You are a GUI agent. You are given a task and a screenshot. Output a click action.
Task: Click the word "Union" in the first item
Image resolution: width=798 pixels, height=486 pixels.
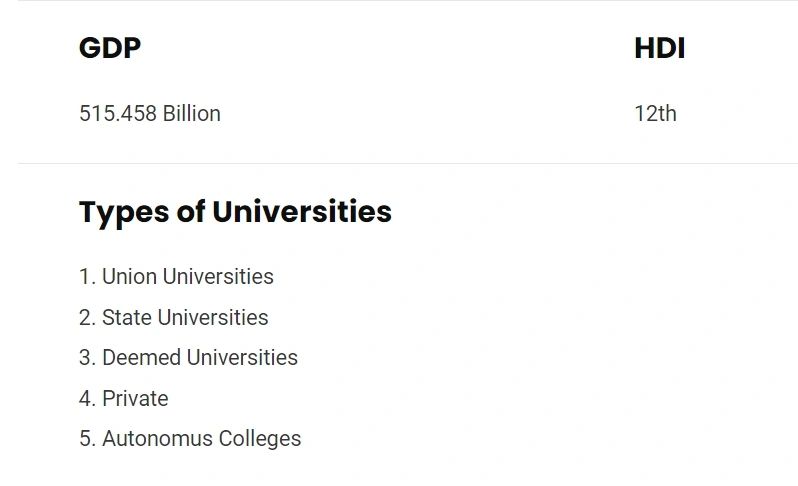129,277
